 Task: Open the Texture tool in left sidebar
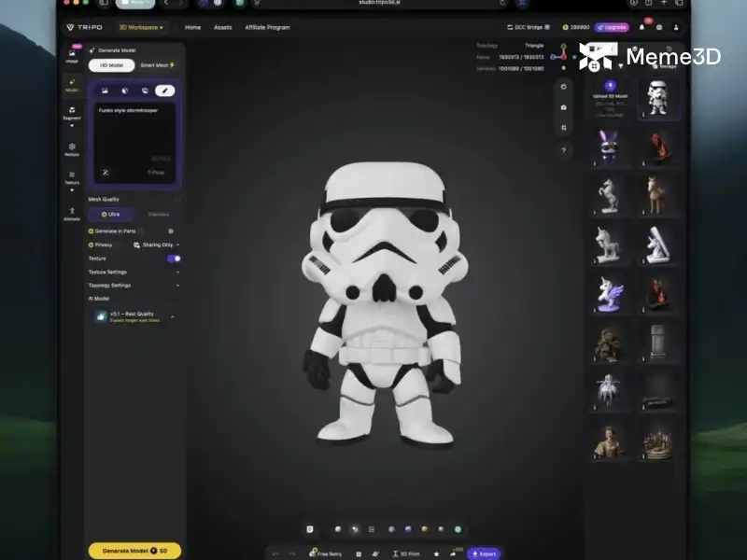point(72,177)
